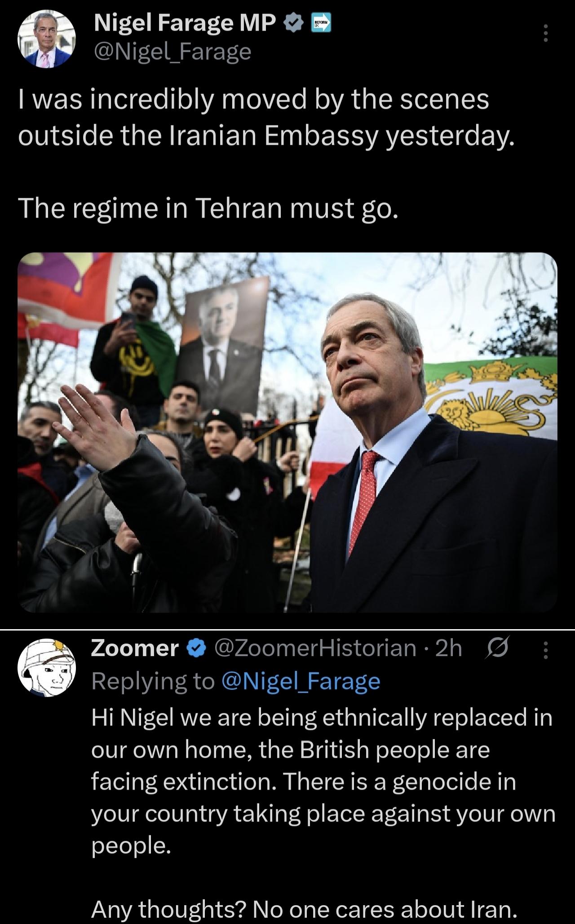Tap the tweet text about the Iranian Embassy

click(x=266, y=118)
